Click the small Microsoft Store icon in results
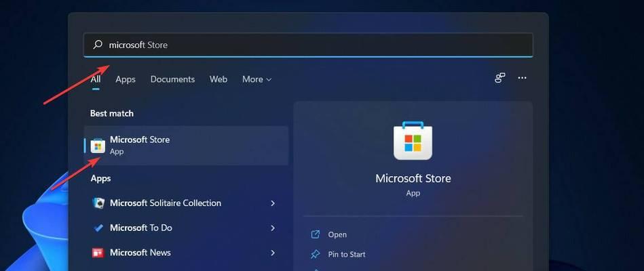644x271 pixels. point(98,146)
